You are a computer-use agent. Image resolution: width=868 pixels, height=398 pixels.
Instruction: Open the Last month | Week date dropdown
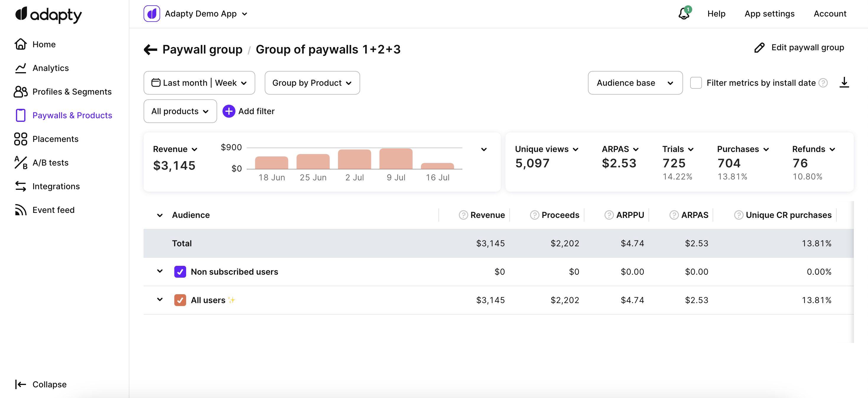[x=199, y=83]
